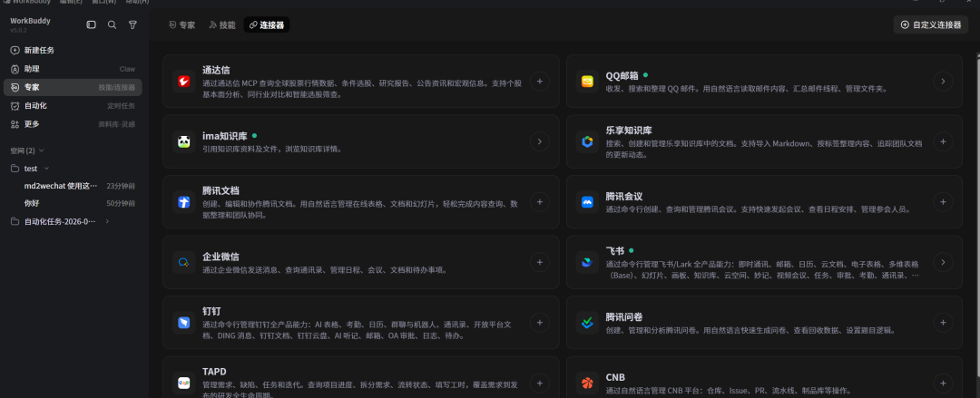Switch to the 专家 tab
This screenshot has height=398, width=980.
pyautogui.click(x=181, y=25)
